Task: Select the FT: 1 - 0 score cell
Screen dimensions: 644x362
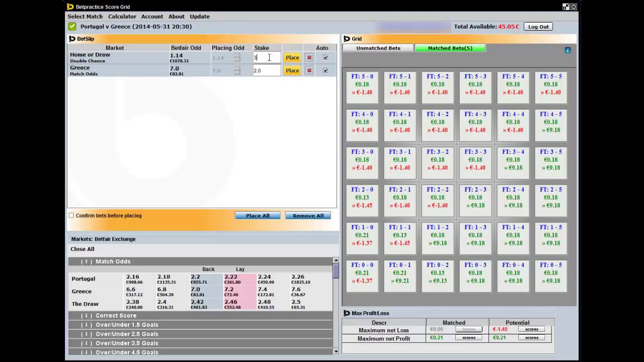Action: click(362, 238)
